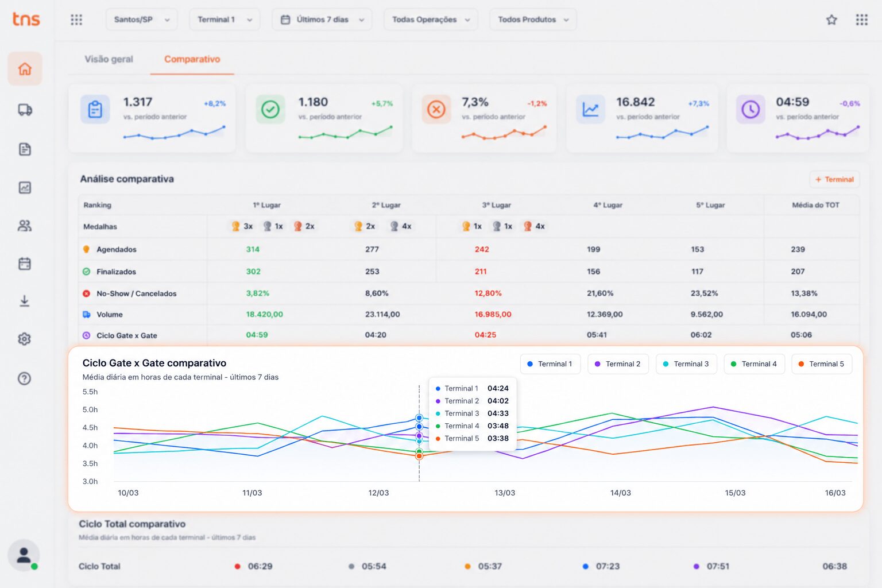The image size is (882, 588).
Task: Toggle Terminal 3 series in chart legend
Action: [686, 364]
